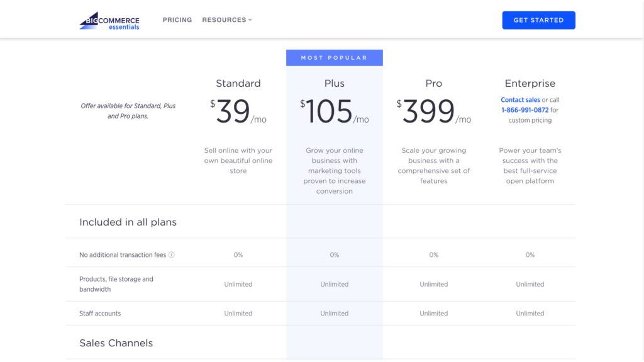
Task: Click the 'Included in all plans' heading
Action: tap(128, 222)
